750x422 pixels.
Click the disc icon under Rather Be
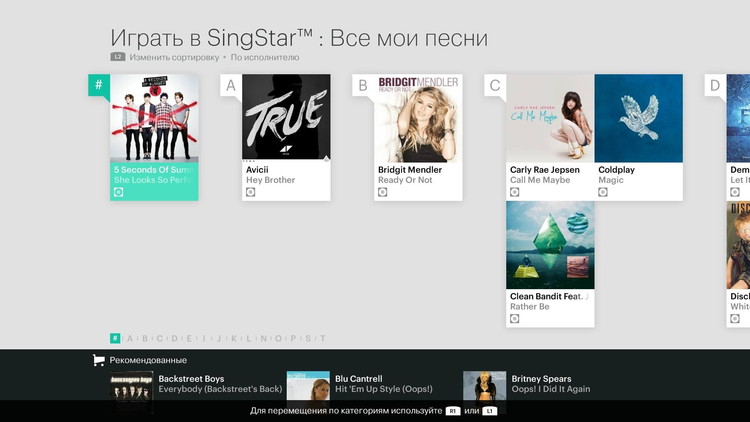coord(515,319)
